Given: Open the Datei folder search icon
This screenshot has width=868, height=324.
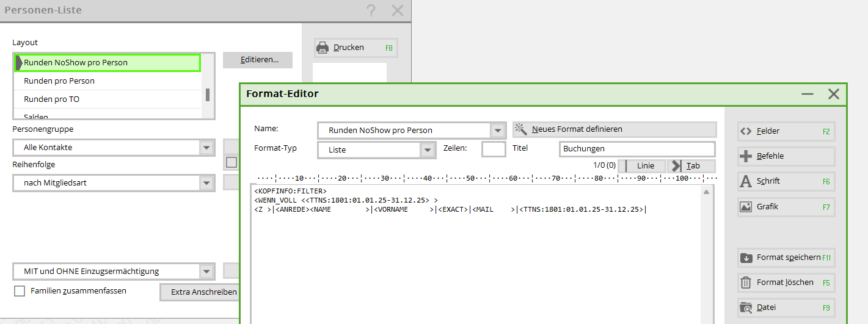Looking at the screenshot, I should coord(746,308).
